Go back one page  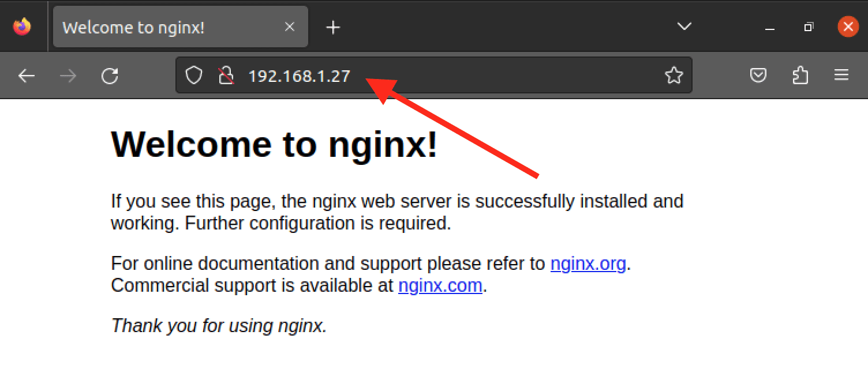point(27,76)
